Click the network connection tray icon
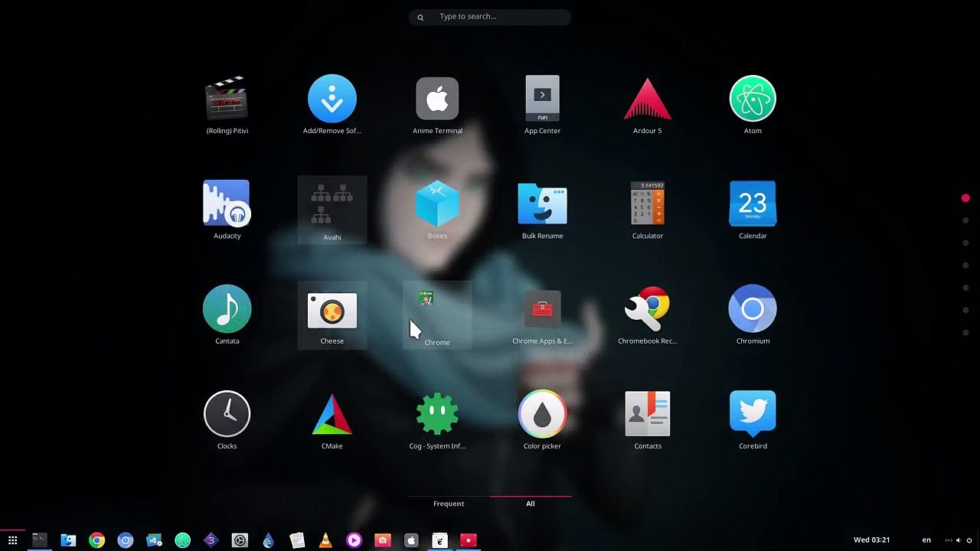 pos(948,540)
